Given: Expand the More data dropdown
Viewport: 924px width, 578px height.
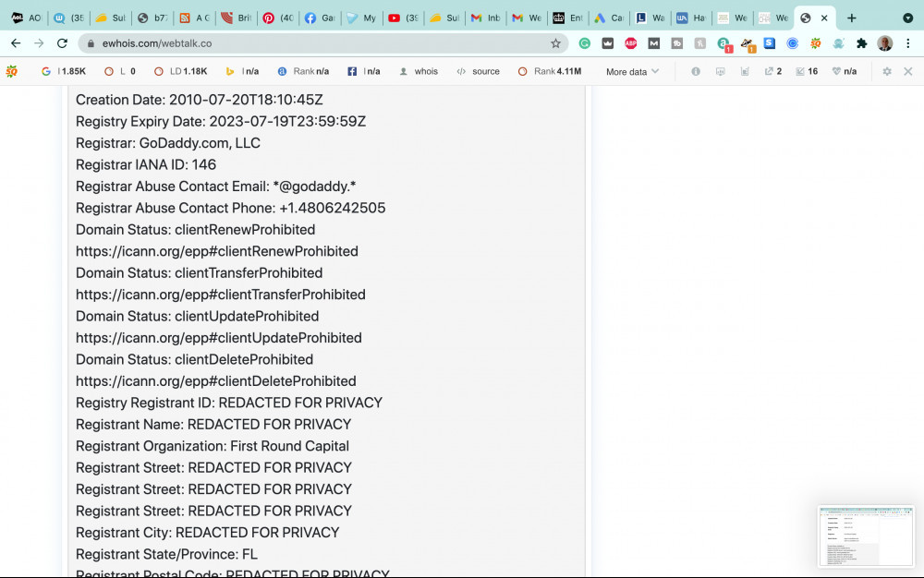Looking at the screenshot, I should click(632, 72).
